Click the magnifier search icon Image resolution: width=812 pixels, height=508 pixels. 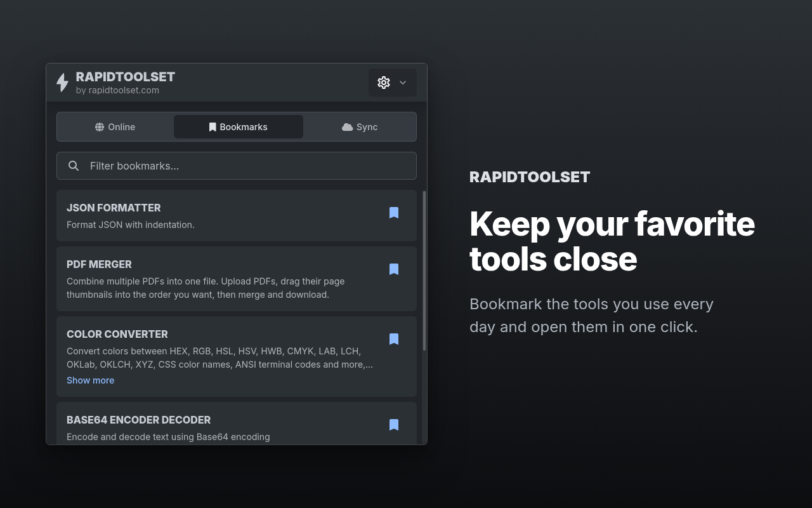click(74, 166)
